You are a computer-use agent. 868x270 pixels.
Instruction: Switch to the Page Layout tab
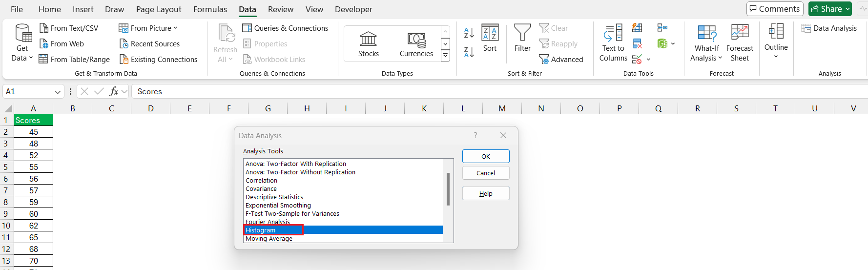[x=159, y=9]
